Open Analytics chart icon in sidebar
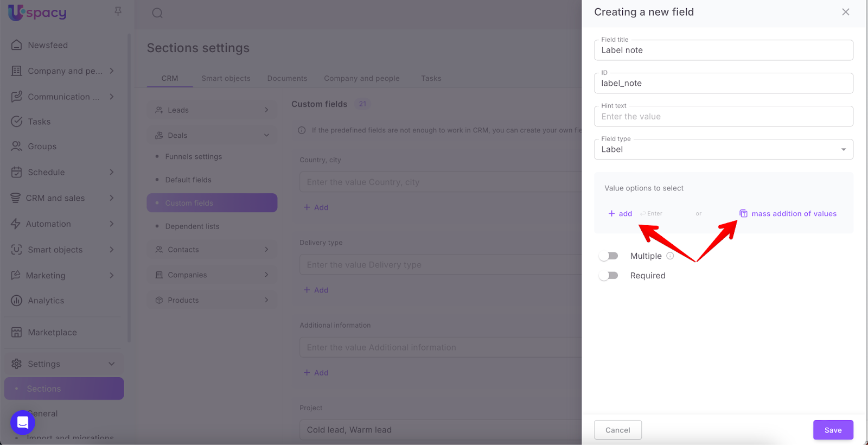The width and height of the screenshot is (868, 445). click(17, 301)
